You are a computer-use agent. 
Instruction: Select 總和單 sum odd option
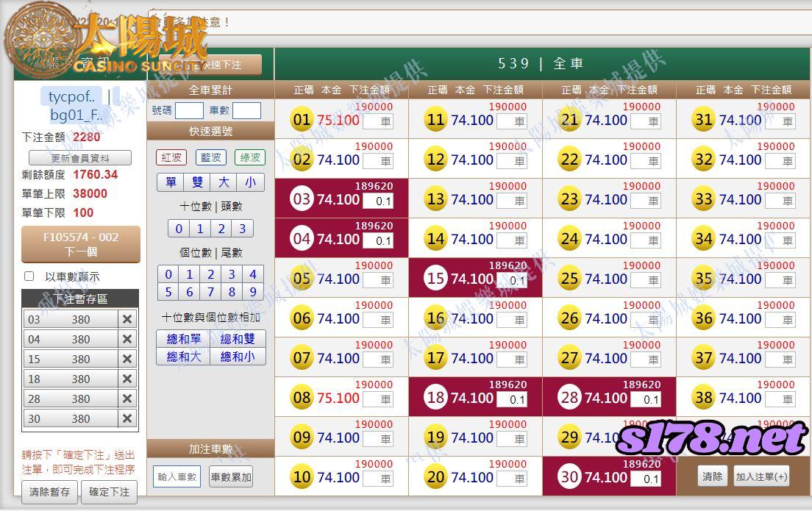click(x=183, y=339)
